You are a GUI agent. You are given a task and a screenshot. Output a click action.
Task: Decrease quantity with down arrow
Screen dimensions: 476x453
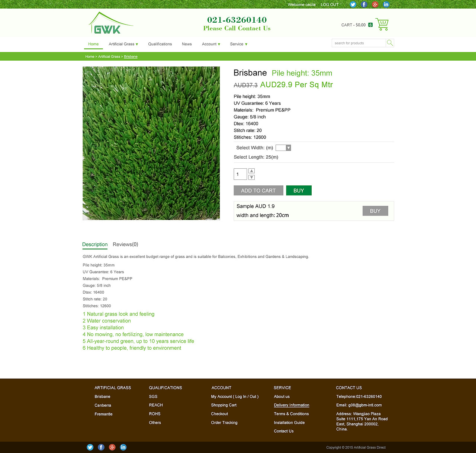[x=251, y=177]
